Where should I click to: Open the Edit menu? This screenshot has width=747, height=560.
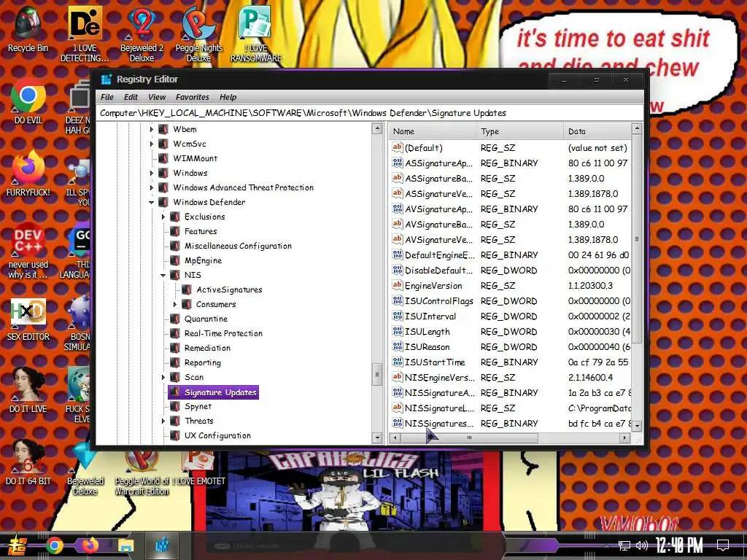coord(131,97)
